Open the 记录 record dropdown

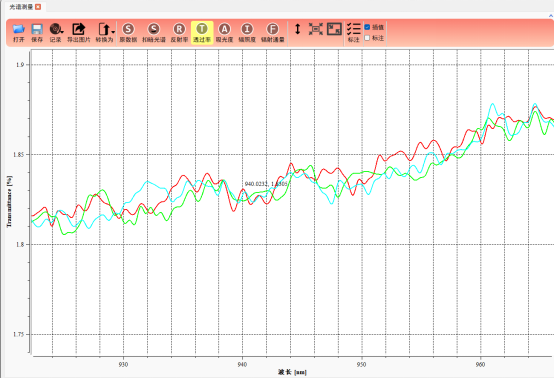tap(56, 32)
